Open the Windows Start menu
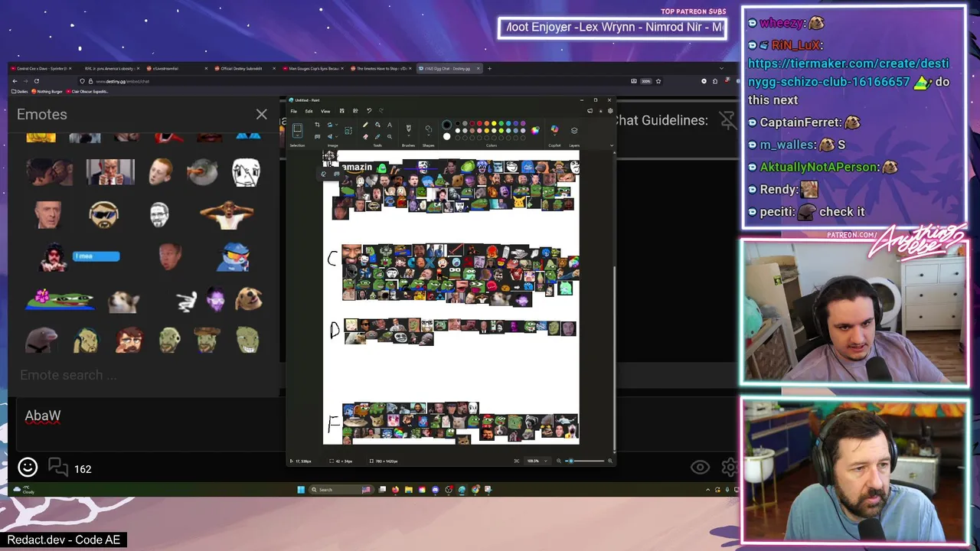The height and width of the screenshot is (551, 980). (x=301, y=490)
